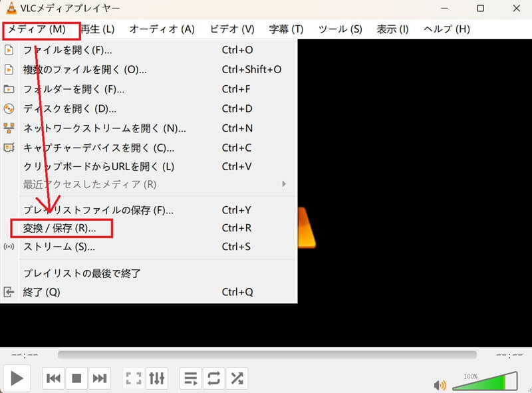Show the playlist view
532x393 pixels.
tap(191, 378)
